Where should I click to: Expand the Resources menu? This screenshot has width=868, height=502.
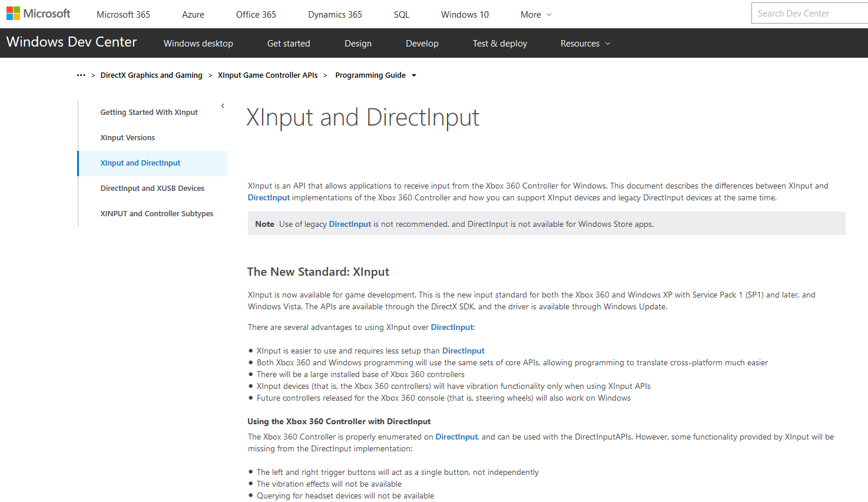[x=585, y=44]
